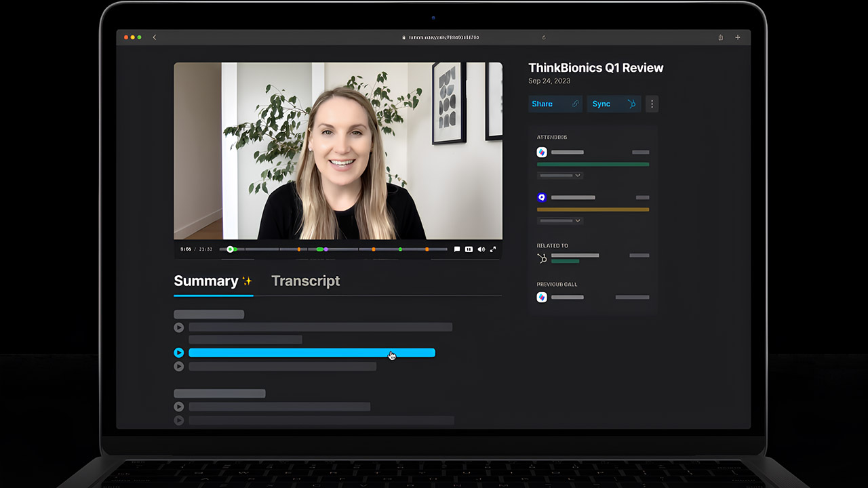868x488 pixels.
Task: Click the "Sep 24, 2023" date
Action: pos(549,81)
